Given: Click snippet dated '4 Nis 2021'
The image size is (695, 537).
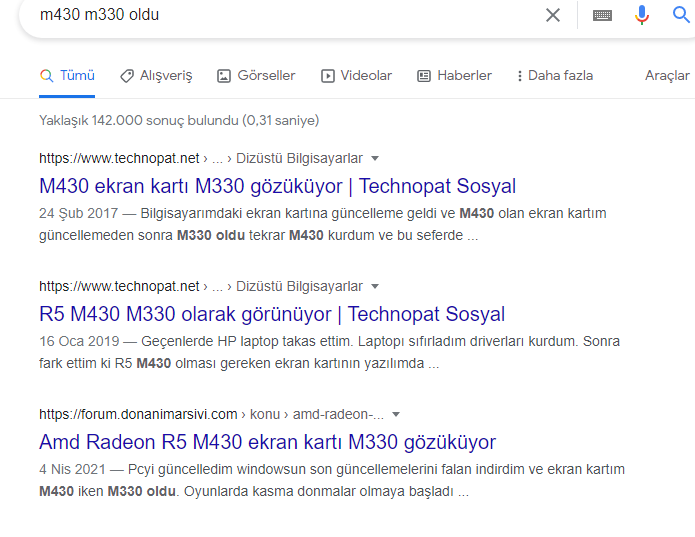Looking at the screenshot, I should pyautogui.click(x=332, y=480).
